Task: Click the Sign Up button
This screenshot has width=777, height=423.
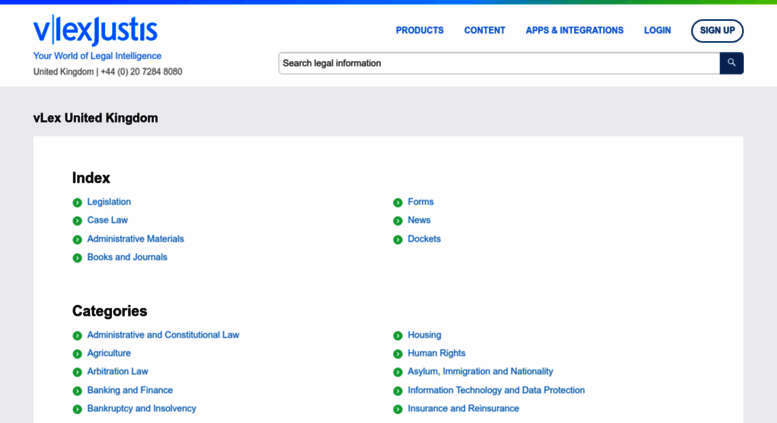Action: tap(717, 31)
